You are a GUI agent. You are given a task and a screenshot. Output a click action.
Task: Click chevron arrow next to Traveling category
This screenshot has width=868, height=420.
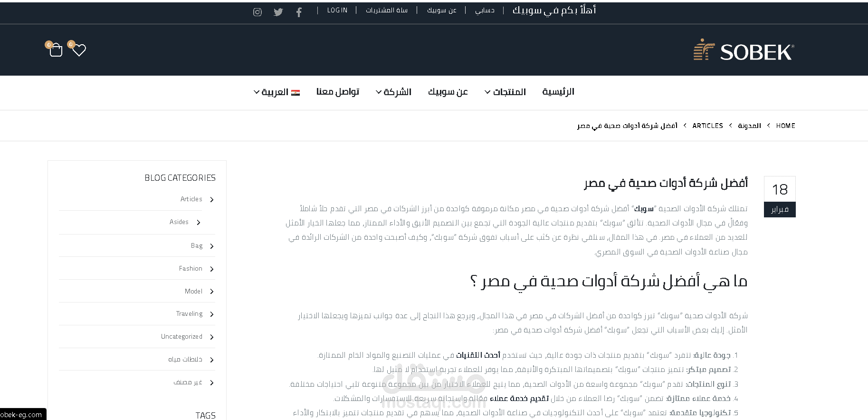[x=212, y=314]
